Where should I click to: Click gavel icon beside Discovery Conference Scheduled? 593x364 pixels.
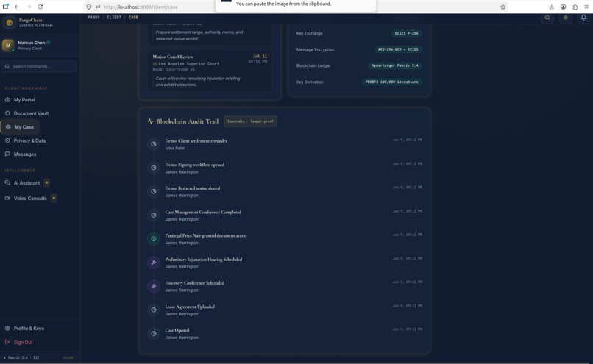[x=154, y=286]
